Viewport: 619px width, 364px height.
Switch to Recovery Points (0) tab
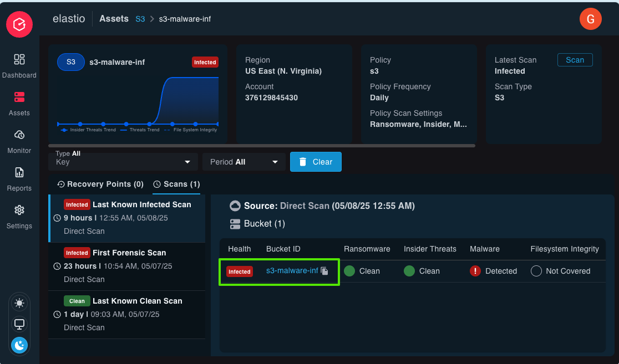pyautogui.click(x=100, y=184)
